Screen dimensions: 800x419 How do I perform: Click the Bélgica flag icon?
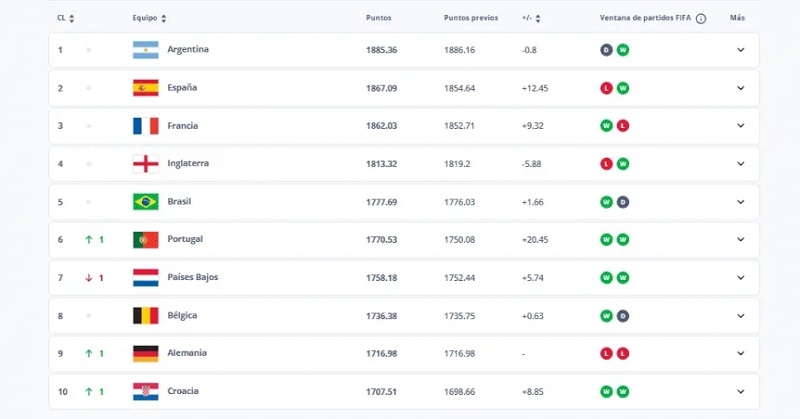(145, 316)
